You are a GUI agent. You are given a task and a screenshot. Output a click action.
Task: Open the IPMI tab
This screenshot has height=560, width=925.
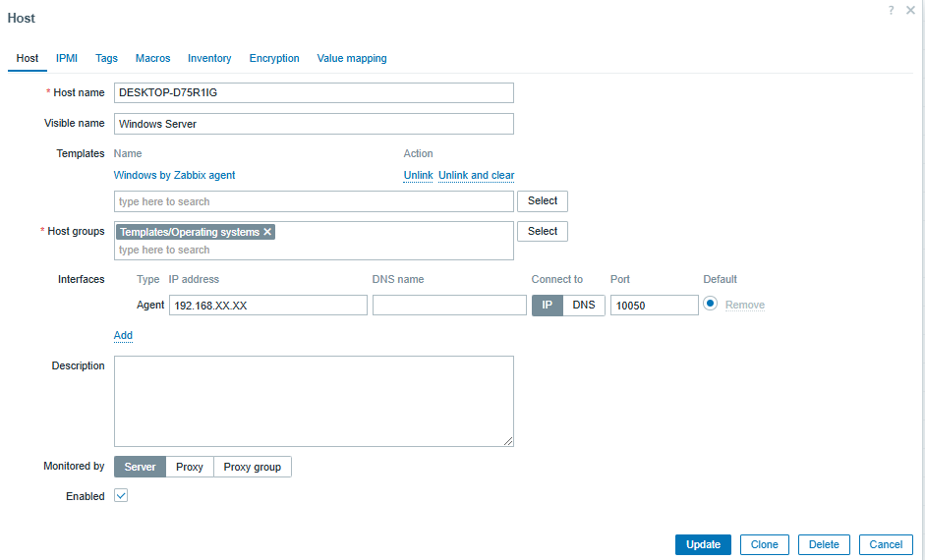pos(67,58)
